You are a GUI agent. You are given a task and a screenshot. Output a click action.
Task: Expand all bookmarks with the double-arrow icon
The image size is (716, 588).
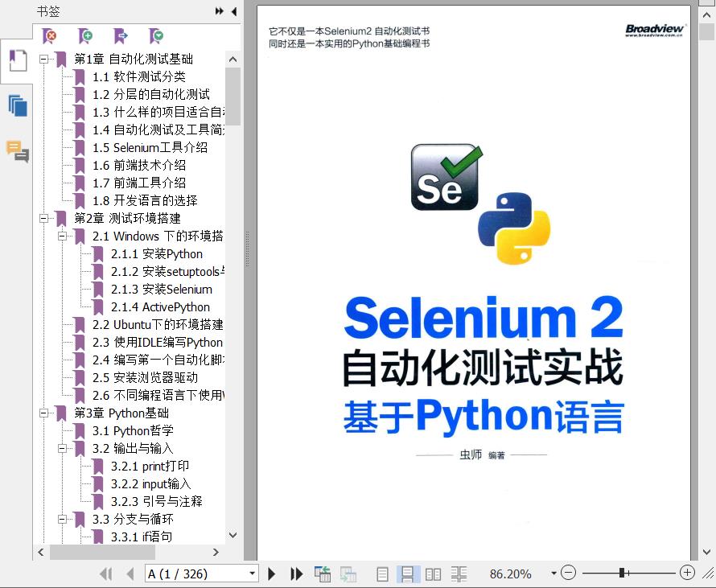pos(220,11)
